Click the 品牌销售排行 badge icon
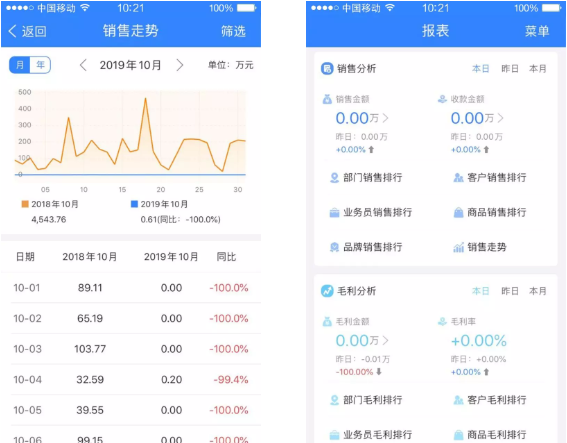 (x=334, y=247)
